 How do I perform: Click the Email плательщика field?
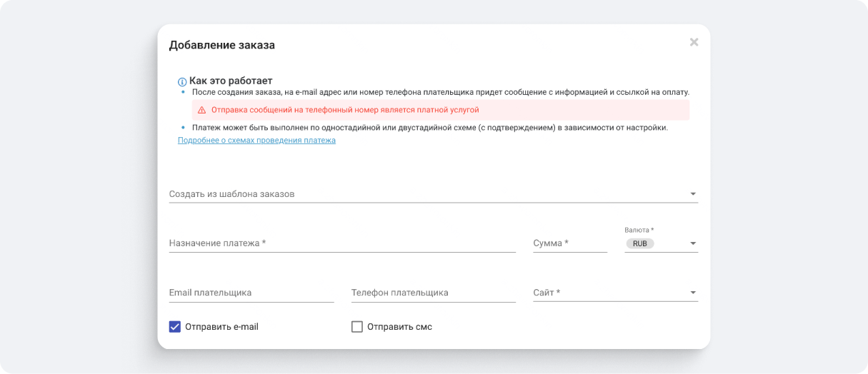[x=251, y=293]
